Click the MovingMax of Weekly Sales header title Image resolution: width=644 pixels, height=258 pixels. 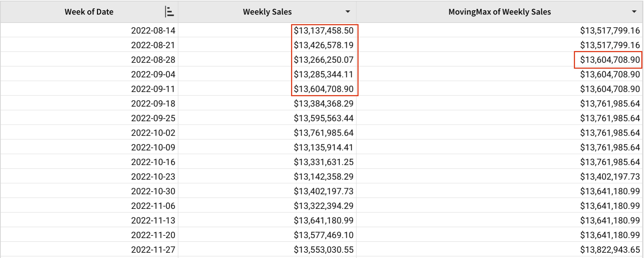[x=499, y=12]
